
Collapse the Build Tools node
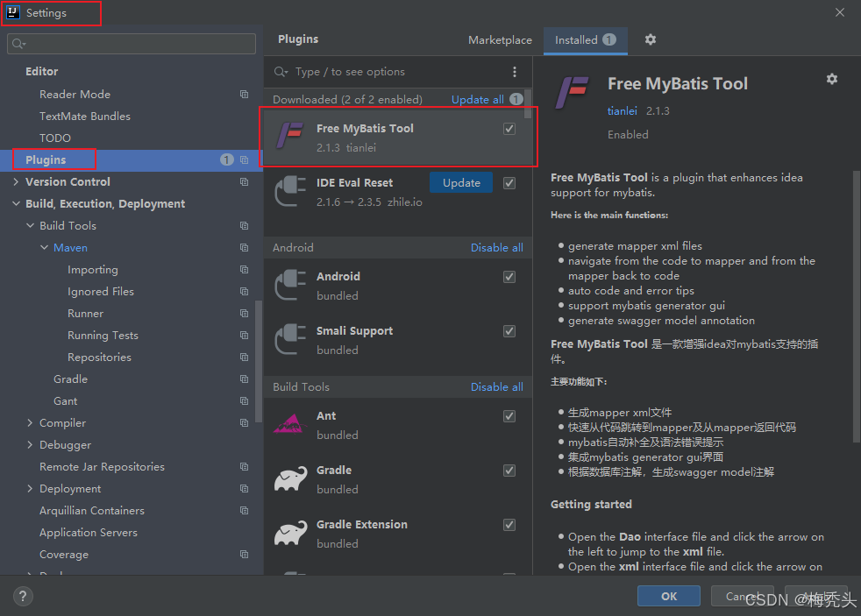30,225
